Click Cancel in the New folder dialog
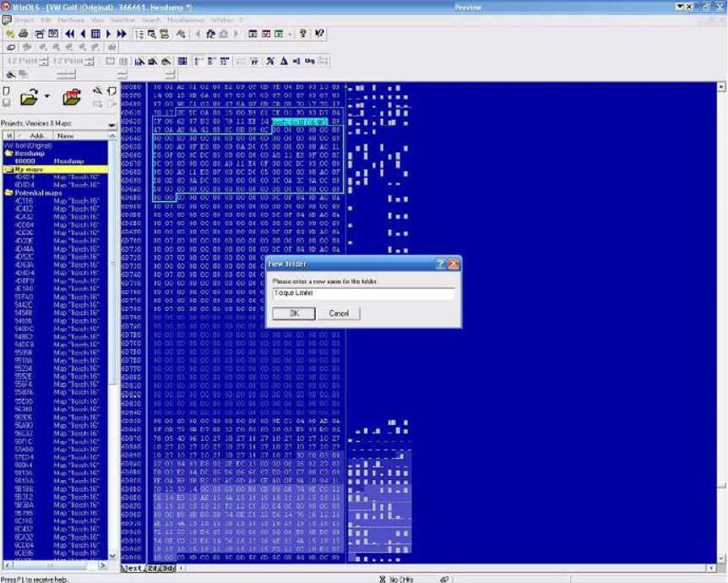The image size is (728, 583). click(339, 313)
